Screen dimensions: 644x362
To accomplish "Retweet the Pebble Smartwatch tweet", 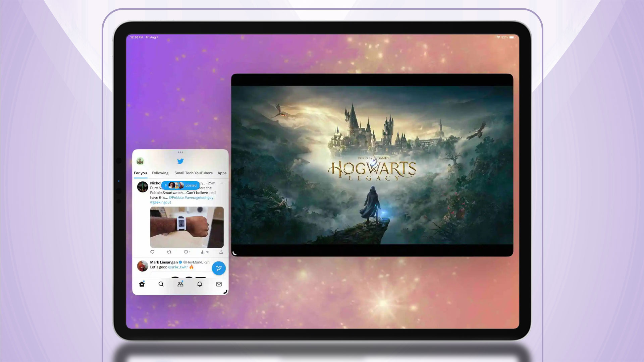I will click(x=169, y=252).
